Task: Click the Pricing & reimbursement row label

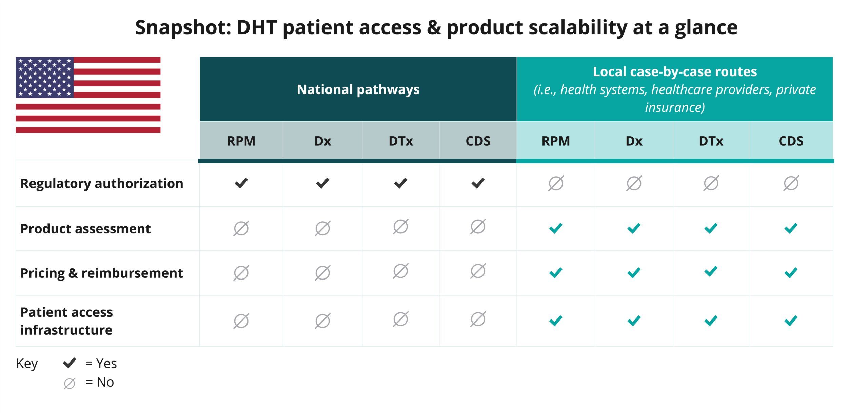Action: [x=102, y=273]
